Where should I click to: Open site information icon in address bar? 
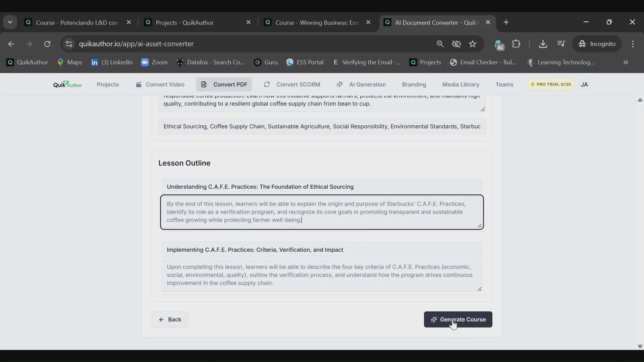[69, 44]
